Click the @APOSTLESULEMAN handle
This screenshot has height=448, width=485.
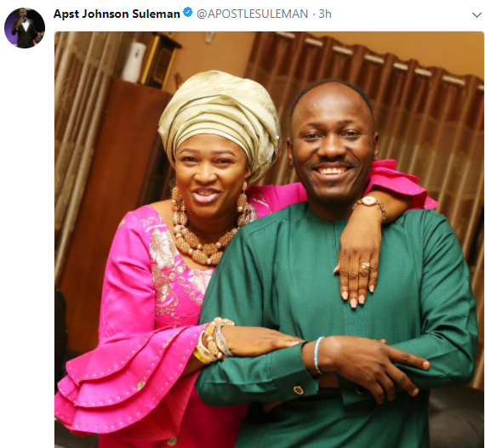(x=252, y=14)
